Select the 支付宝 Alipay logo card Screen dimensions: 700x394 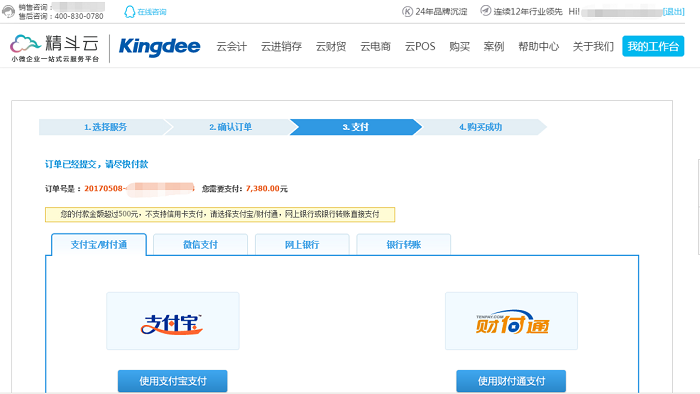click(173, 321)
